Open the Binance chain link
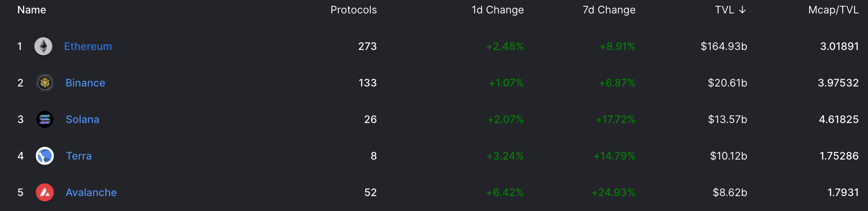This screenshot has height=211, width=868. pyautogui.click(x=85, y=83)
